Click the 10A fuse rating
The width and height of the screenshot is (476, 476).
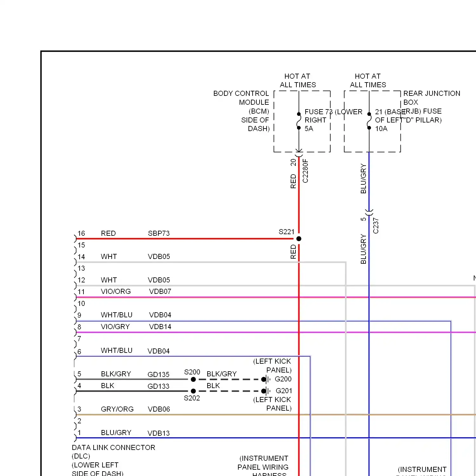381,129
